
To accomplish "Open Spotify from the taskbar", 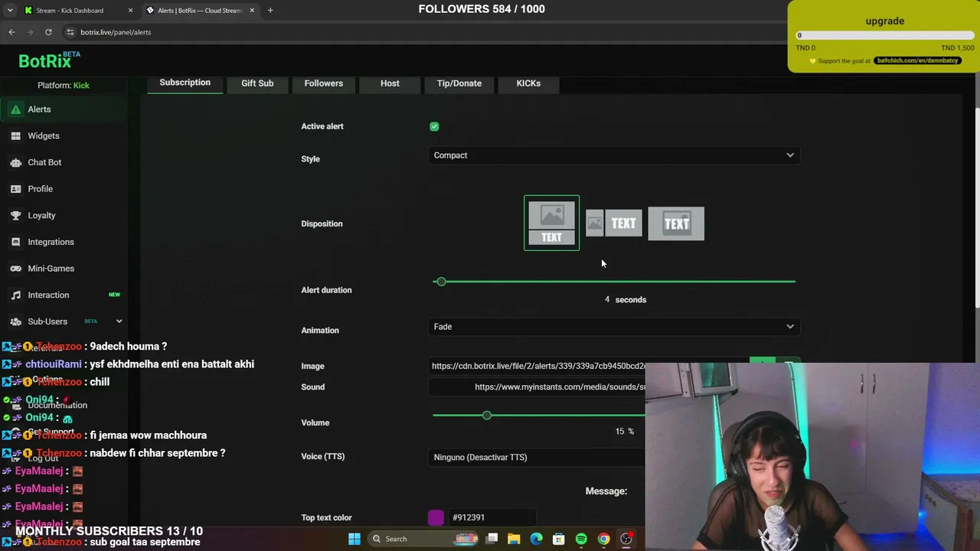I will 581,539.
